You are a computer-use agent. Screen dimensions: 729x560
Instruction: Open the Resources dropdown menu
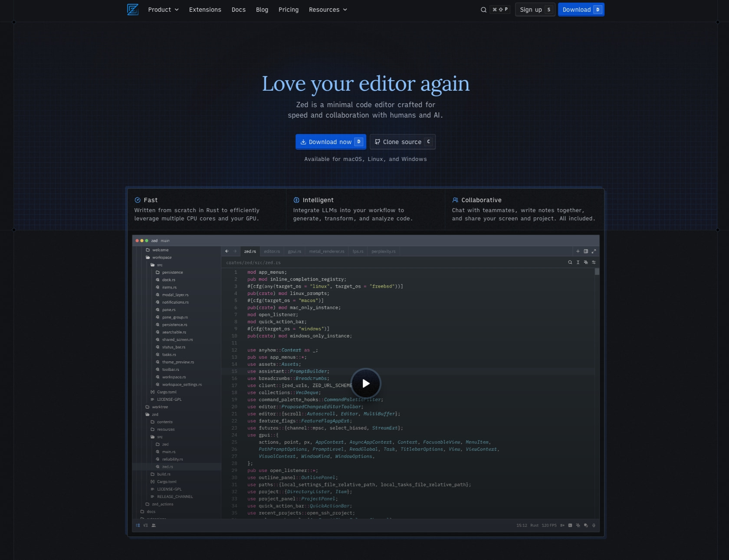click(x=328, y=10)
